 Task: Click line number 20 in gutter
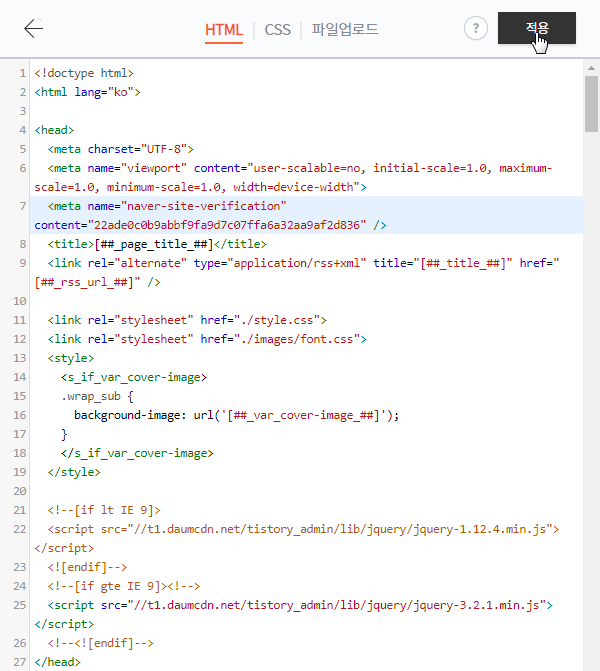tap(20, 491)
